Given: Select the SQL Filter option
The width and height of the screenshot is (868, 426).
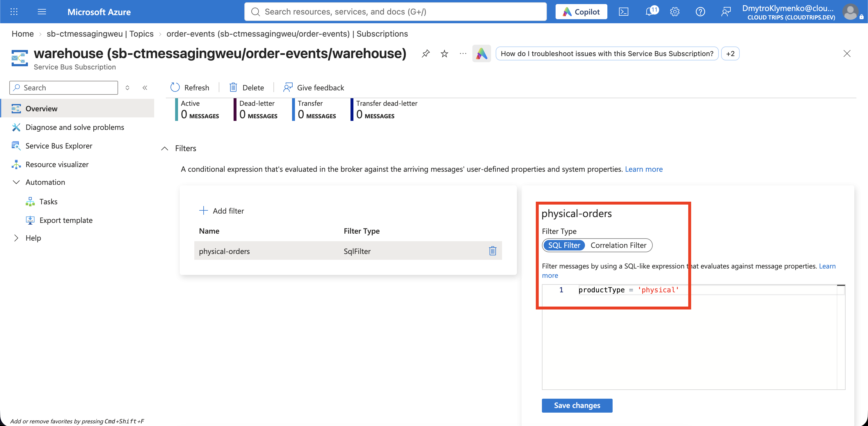Looking at the screenshot, I should (564, 245).
